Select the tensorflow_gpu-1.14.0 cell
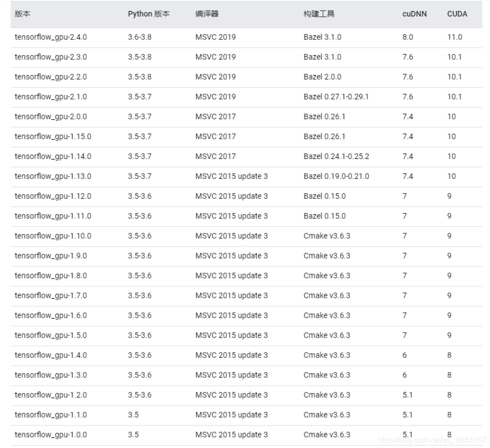490x448 pixels. pyautogui.click(x=53, y=156)
